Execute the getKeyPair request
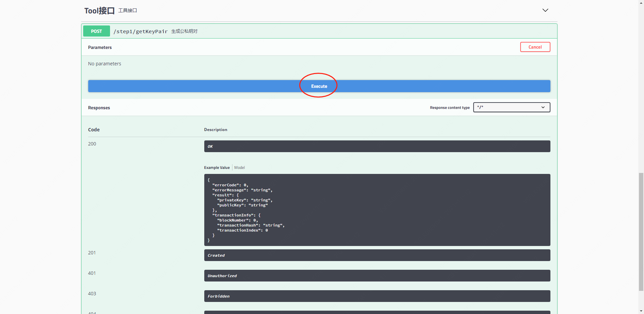 (x=319, y=86)
